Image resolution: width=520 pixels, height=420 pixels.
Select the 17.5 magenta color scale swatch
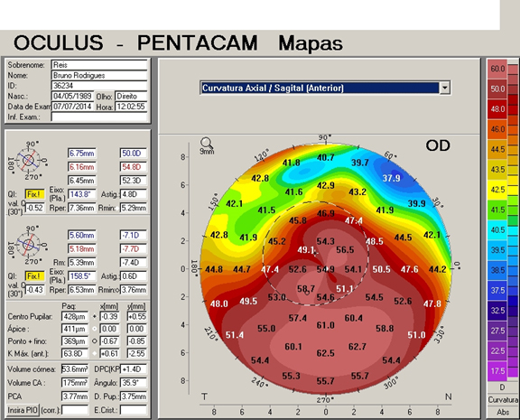497,371
